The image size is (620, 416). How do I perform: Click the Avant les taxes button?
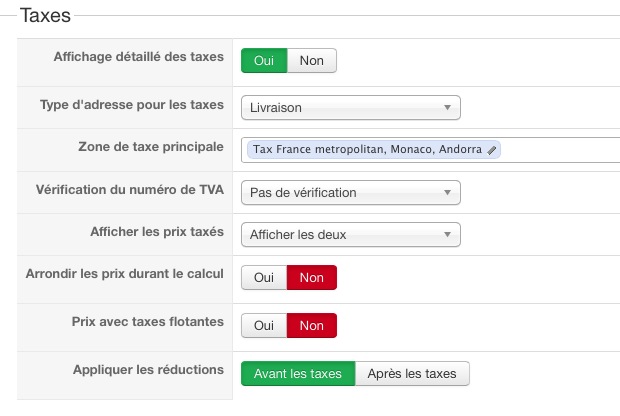click(x=298, y=374)
